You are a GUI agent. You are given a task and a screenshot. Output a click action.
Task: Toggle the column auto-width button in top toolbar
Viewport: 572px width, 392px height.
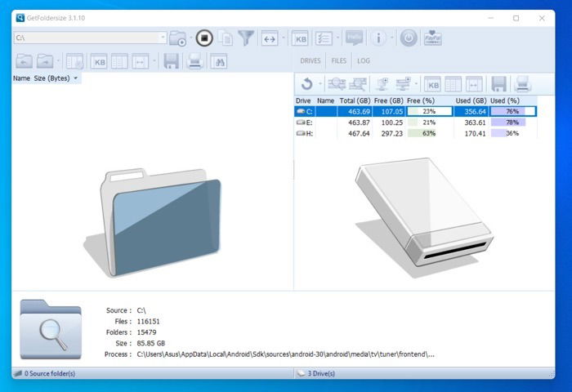pos(270,38)
